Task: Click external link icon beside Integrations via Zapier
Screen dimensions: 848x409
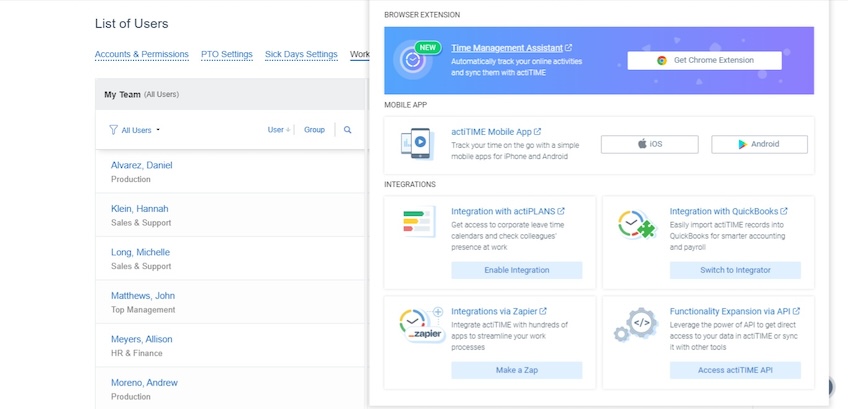Action: 543,311
